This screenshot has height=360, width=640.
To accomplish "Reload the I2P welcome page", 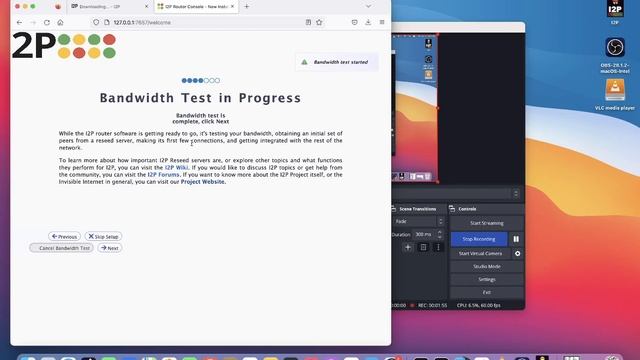I will tap(47, 22).
